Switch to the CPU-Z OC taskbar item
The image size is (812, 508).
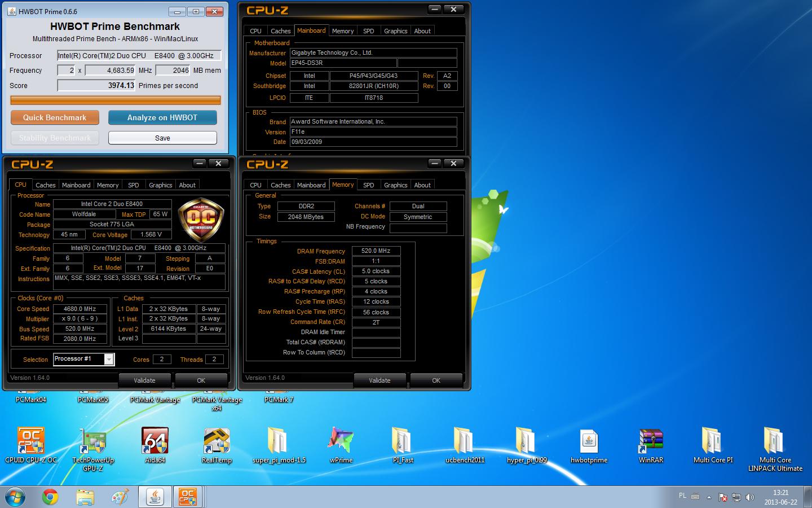(x=188, y=497)
